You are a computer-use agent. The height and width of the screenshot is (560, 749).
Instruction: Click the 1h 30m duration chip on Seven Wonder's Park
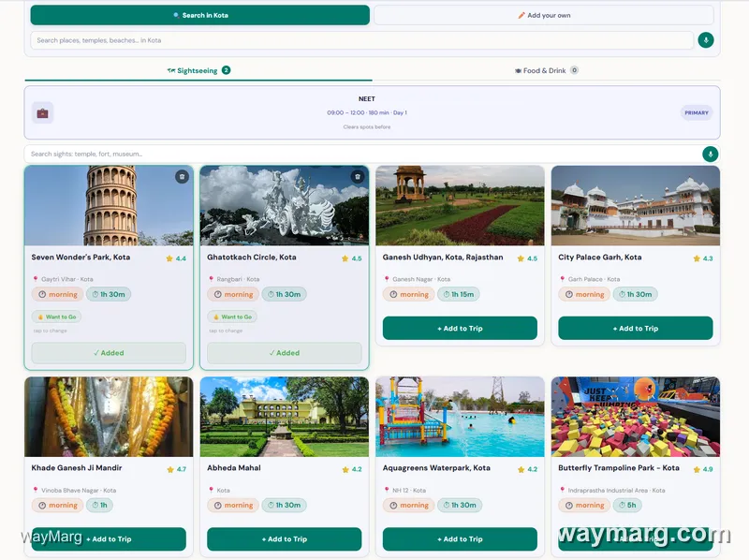point(109,294)
